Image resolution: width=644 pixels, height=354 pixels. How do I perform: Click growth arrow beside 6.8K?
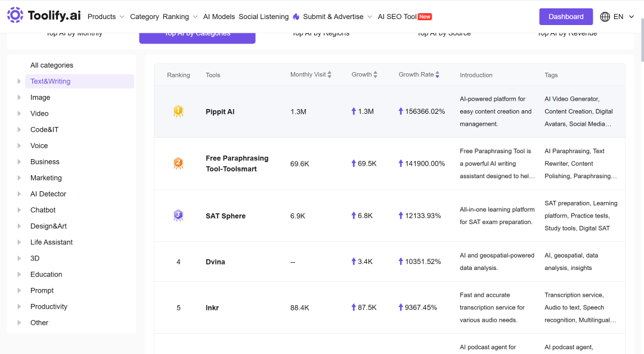click(x=354, y=216)
